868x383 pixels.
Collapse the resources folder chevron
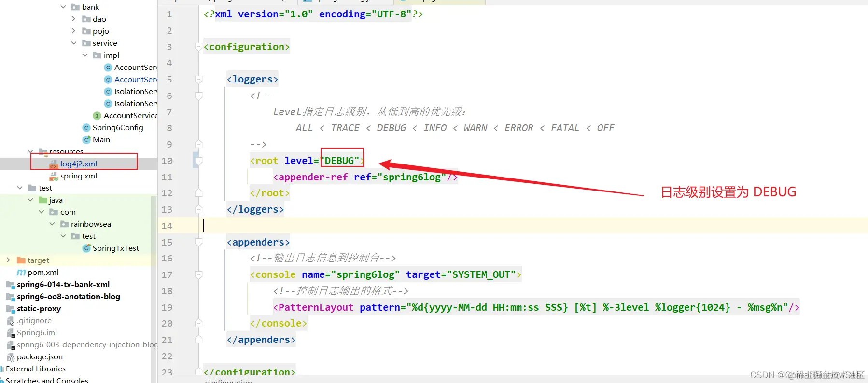[30, 151]
